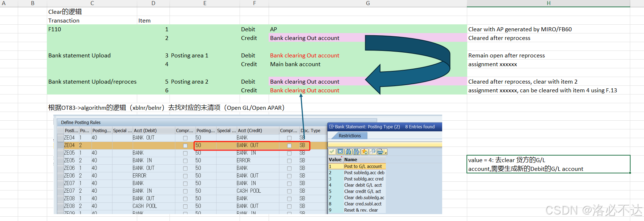The width and height of the screenshot is (644, 221).
Task: Click cell 'AP' in F110 row
Action: (368, 29)
